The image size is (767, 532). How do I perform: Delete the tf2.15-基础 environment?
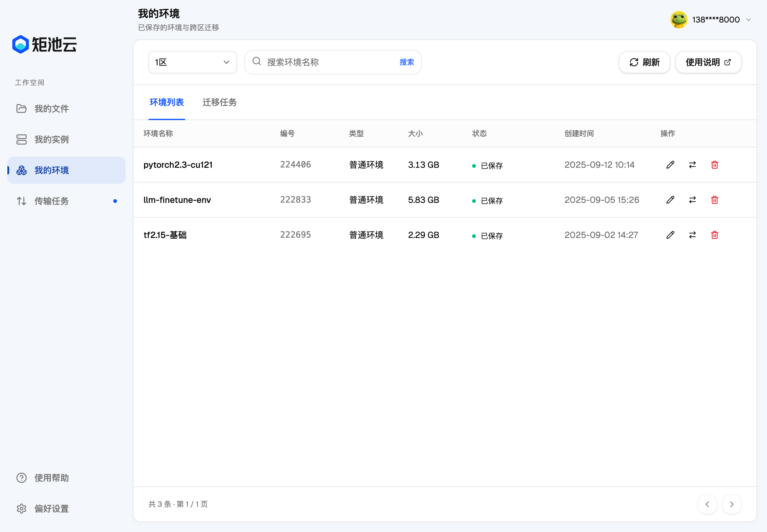(714, 235)
